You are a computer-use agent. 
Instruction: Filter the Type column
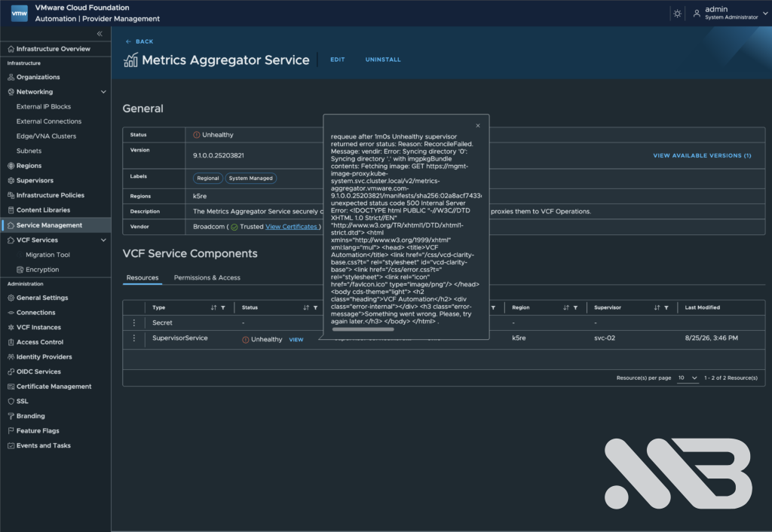click(x=223, y=307)
